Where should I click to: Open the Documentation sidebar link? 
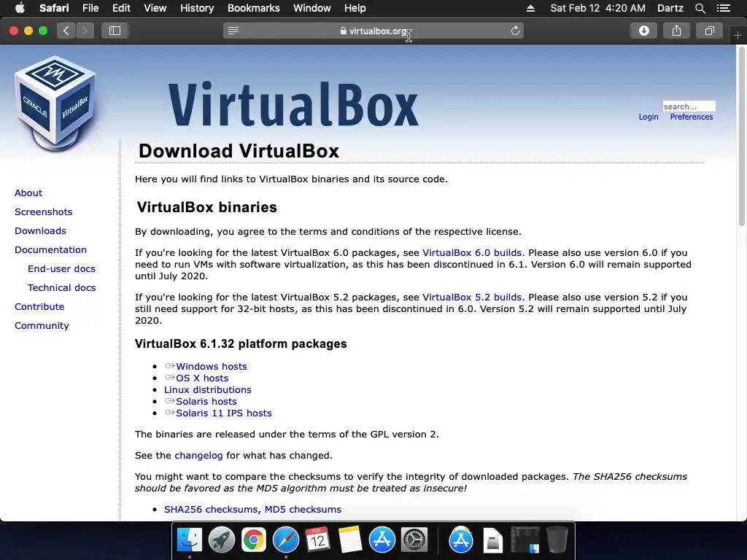50,250
